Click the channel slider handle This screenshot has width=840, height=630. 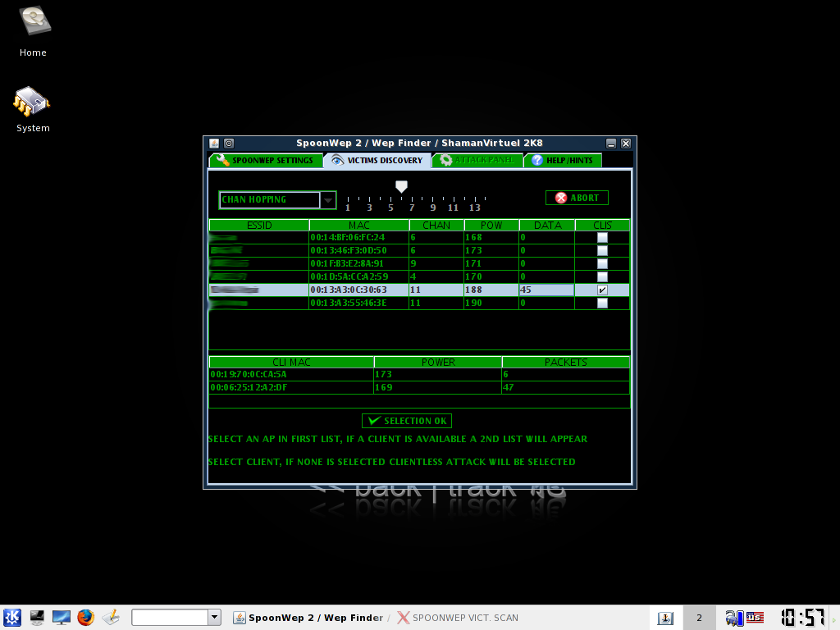point(401,186)
